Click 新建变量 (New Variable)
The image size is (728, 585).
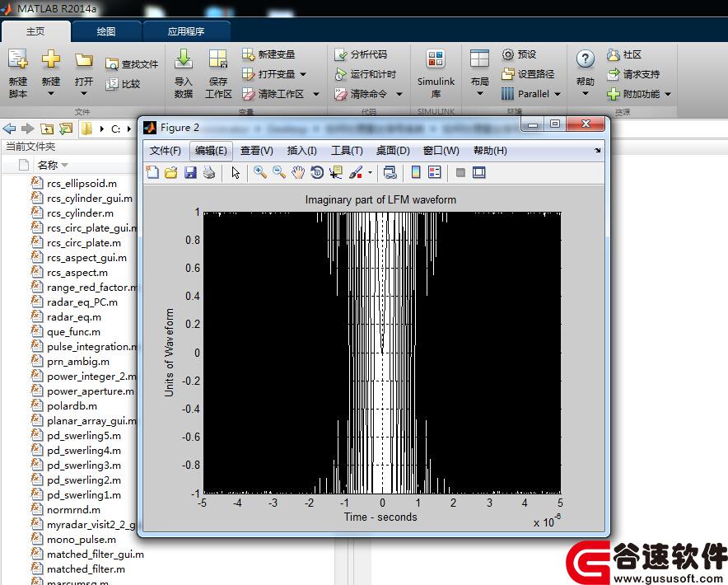click(268, 54)
